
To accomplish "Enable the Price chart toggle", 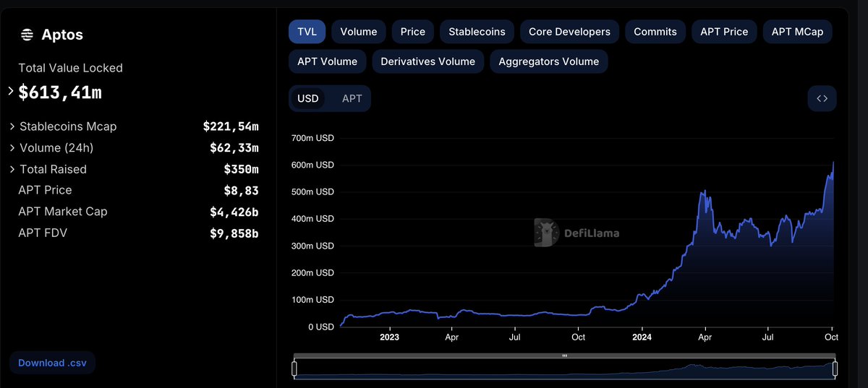I will (413, 32).
